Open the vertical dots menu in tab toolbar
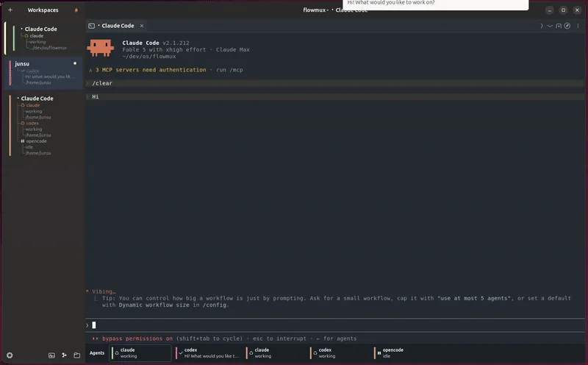This screenshot has height=365, width=588. click(x=578, y=26)
